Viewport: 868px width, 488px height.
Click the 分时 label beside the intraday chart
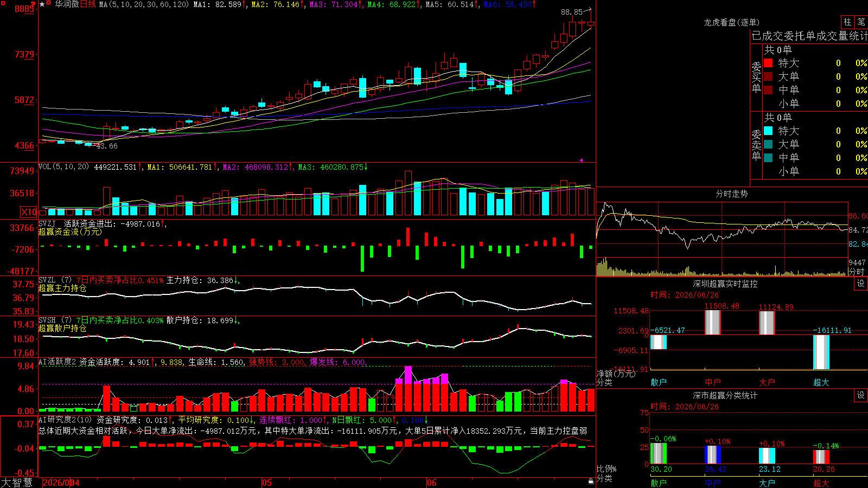857,272
